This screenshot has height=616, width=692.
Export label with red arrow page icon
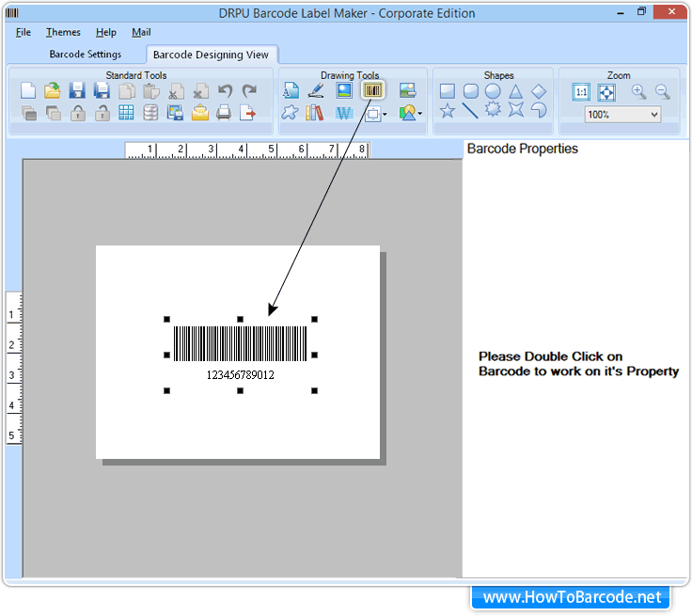(x=247, y=113)
